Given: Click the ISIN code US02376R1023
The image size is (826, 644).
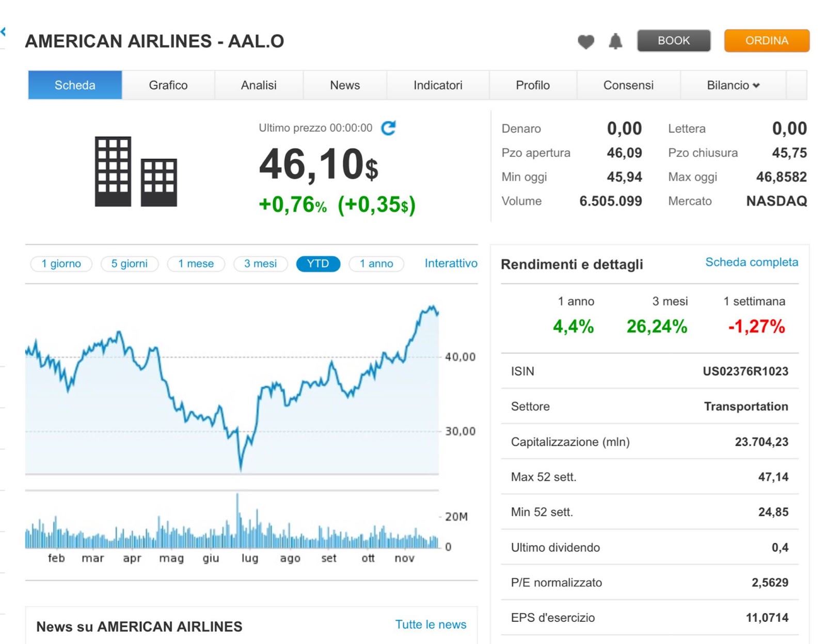Looking at the screenshot, I should [745, 372].
